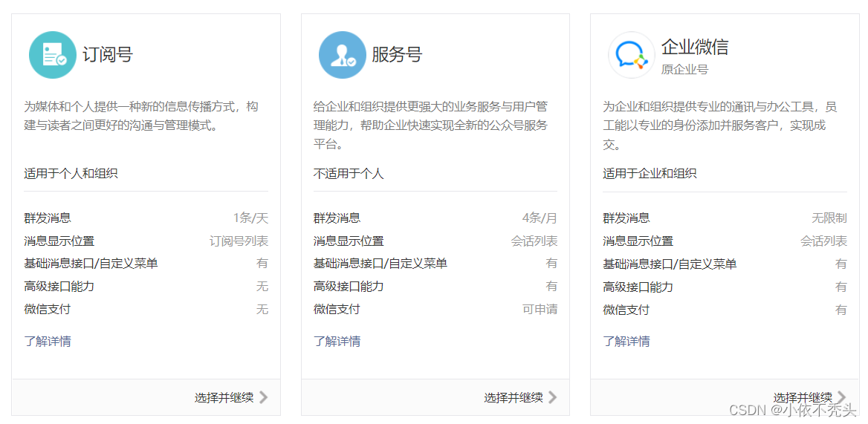Click 消息显示位置 label in 订阅号 card
This screenshot has height=424, width=868.
[x=59, y=241]
